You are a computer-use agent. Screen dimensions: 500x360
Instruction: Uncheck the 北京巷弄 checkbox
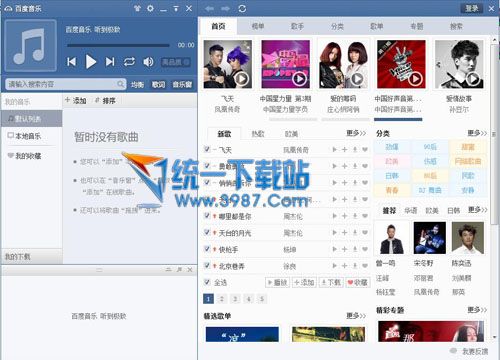pos(207,265)
